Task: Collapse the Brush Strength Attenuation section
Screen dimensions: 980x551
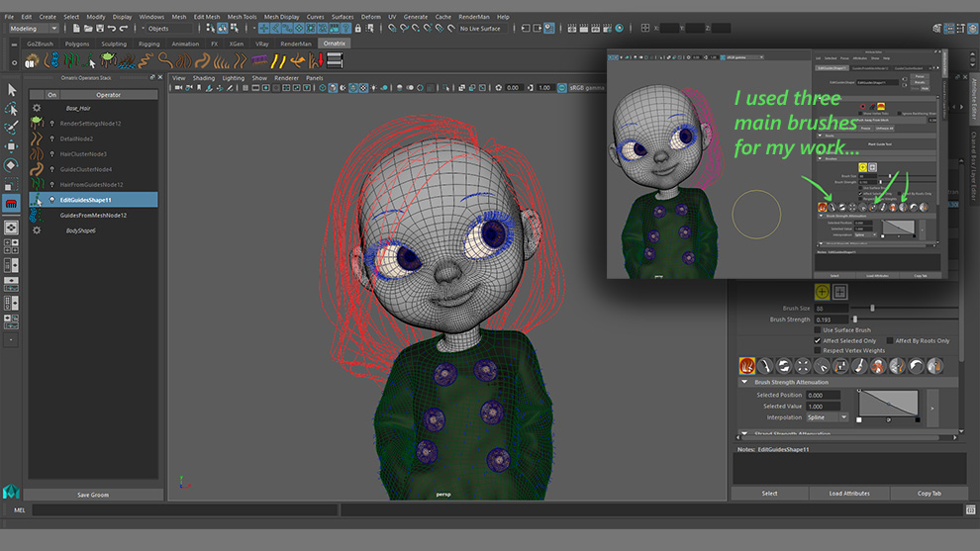Action: point(744,382)
